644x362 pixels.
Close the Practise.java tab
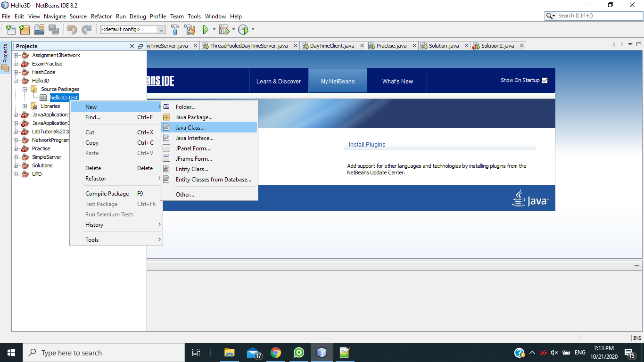coord(414,46)
